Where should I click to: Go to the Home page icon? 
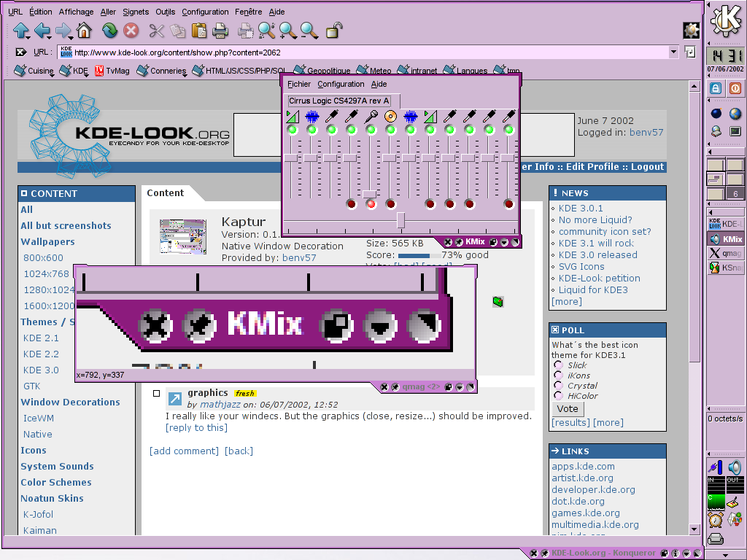point(85,31)
